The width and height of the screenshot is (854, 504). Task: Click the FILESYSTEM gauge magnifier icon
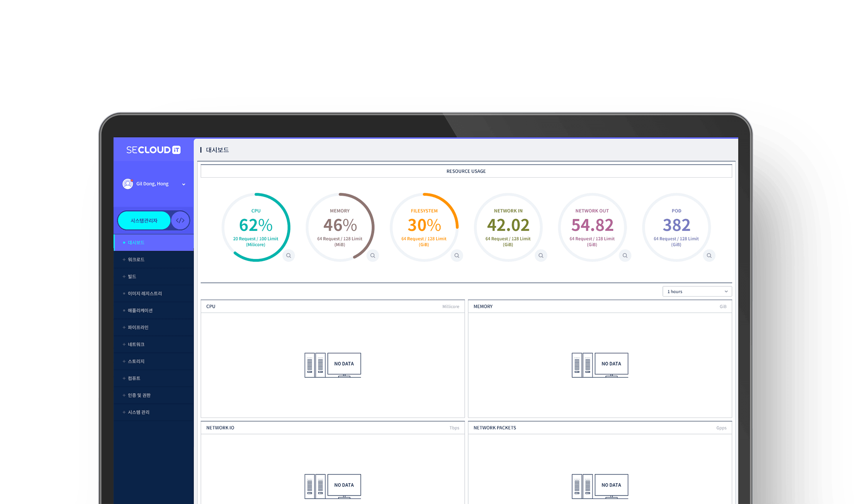(x=457, y=255)
